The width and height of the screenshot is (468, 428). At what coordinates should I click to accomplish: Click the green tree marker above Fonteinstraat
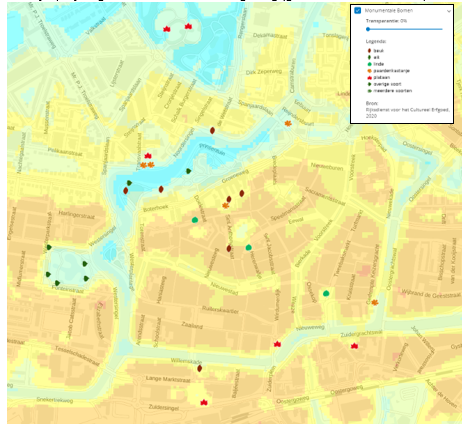tap(57, 283)
